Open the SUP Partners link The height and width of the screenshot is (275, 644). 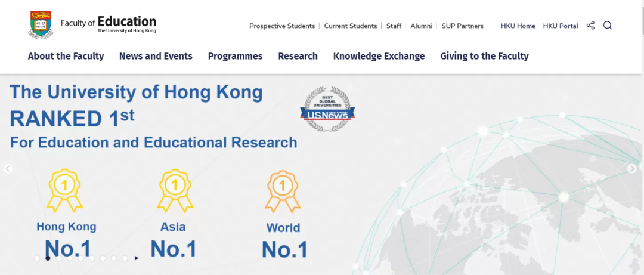click(463, 26)
